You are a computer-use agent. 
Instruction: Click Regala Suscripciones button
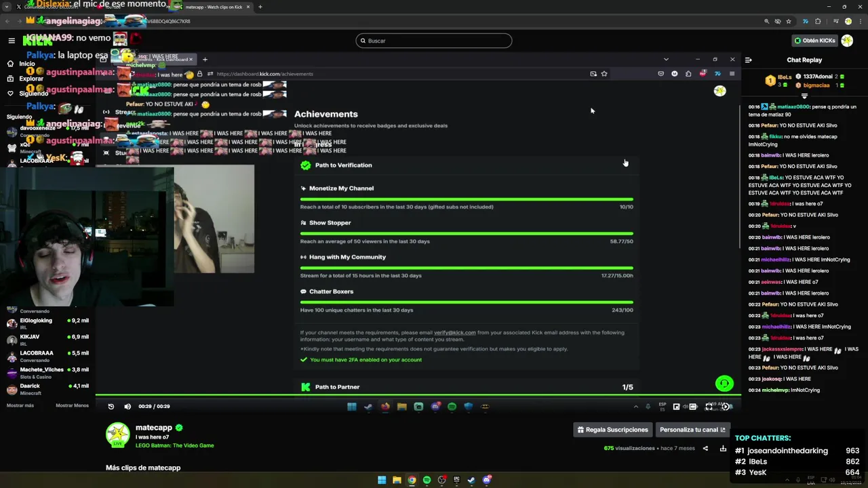click(613, 430)
